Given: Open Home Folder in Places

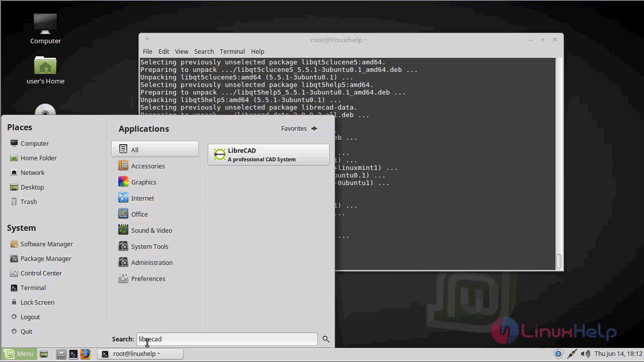Looking at the screenshot, I should pyautogui.click(x=33, y=158).
